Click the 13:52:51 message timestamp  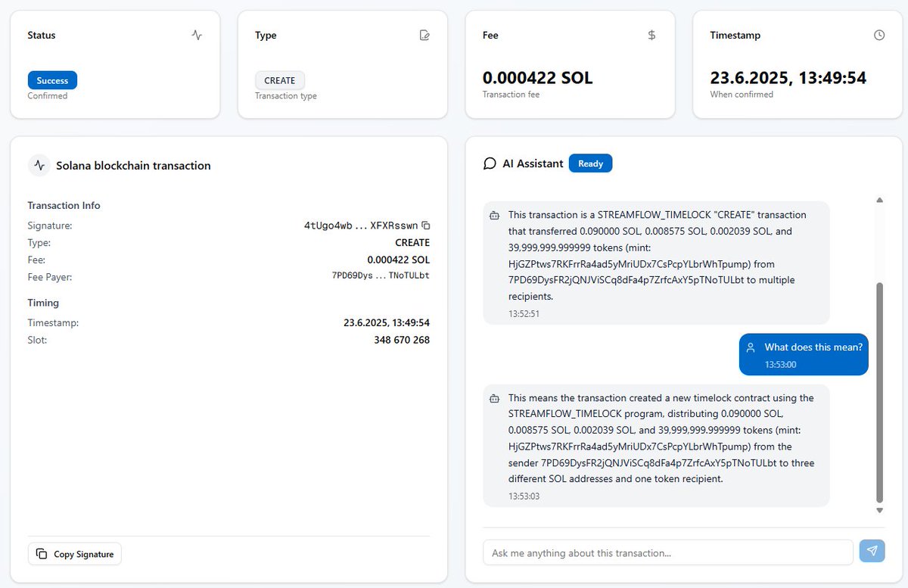pos(524,314)
